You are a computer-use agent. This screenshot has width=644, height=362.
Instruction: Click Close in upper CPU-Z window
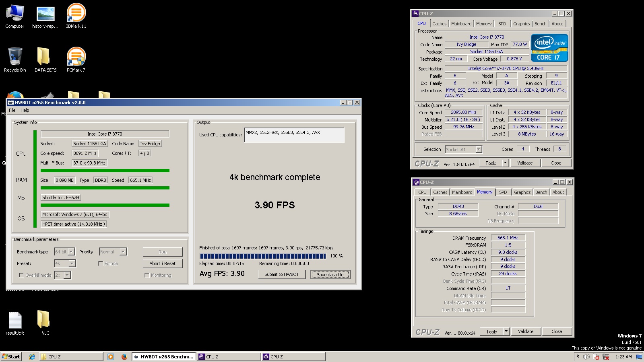556,163
